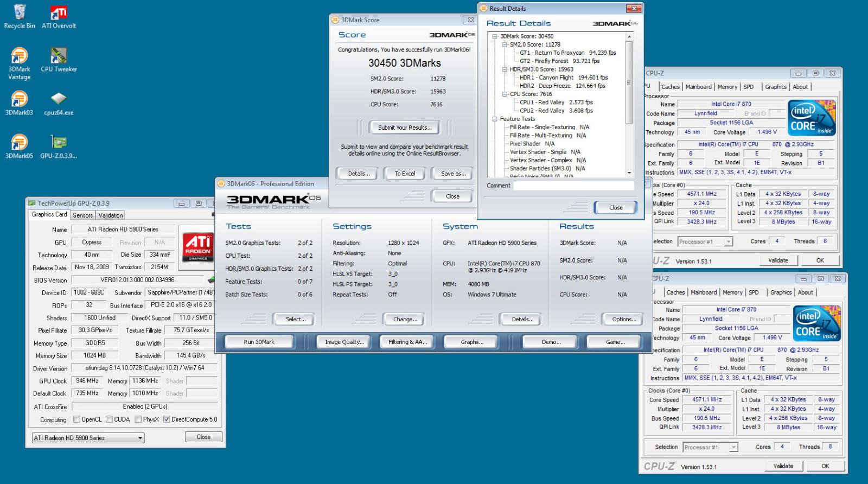Image resolution: width=868 pixels, height=484 pixels.
Task: Select CPU Tweaker desktop icon
Action: pos(59,60)
